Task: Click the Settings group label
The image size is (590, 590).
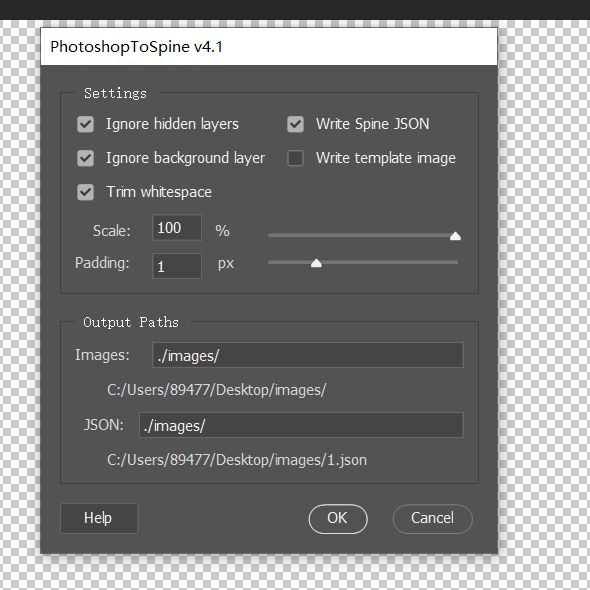Action: point(115,93)
